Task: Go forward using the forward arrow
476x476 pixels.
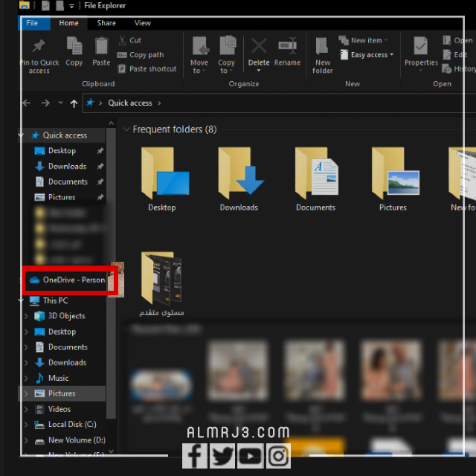Action: 45,103
